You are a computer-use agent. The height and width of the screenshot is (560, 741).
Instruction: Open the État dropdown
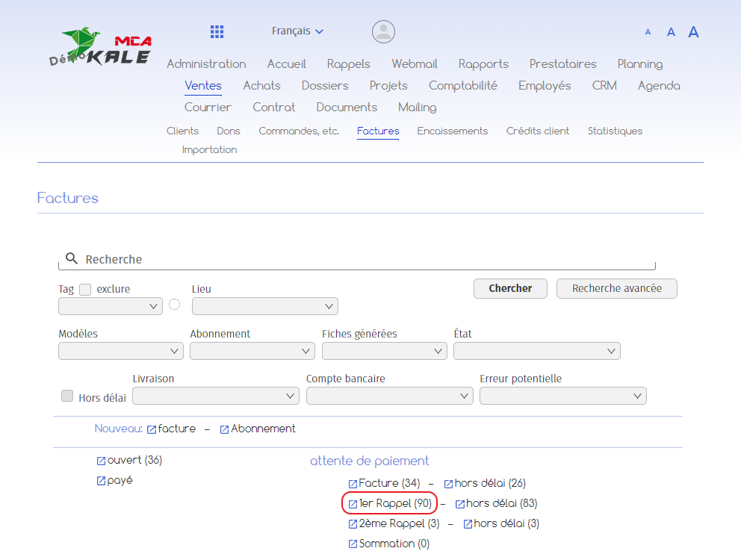coord(537,351)
